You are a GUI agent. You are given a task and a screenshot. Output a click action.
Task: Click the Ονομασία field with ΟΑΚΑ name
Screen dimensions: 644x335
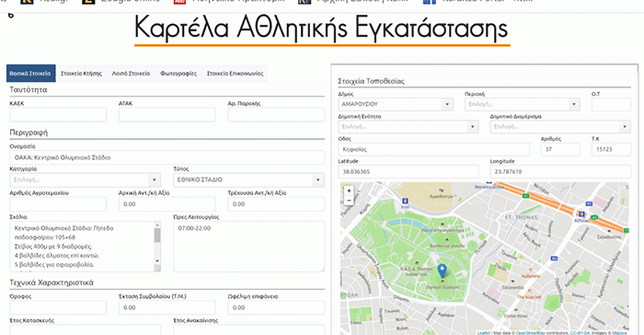click(x=167, y=157)
